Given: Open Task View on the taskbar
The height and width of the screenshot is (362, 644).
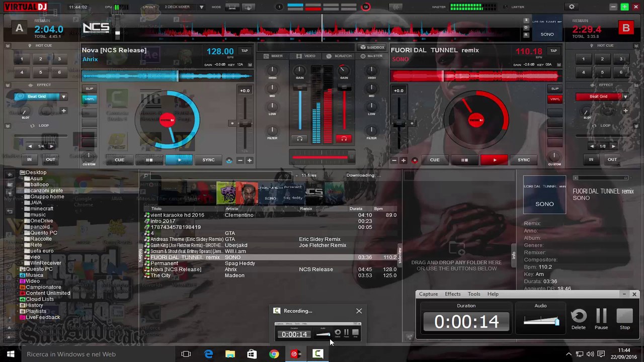Looking at the screenshot, I should point(186,354).
